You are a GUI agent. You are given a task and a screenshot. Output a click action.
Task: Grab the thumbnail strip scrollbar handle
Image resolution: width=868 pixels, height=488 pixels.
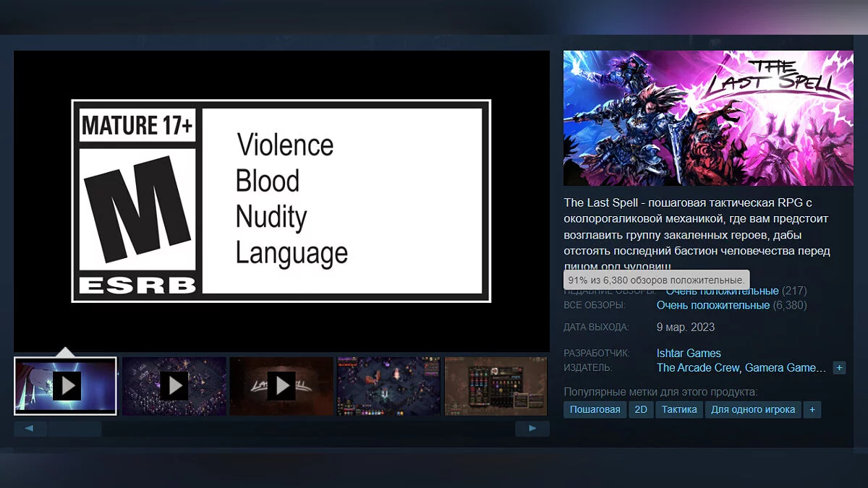[x=75, y=429]
